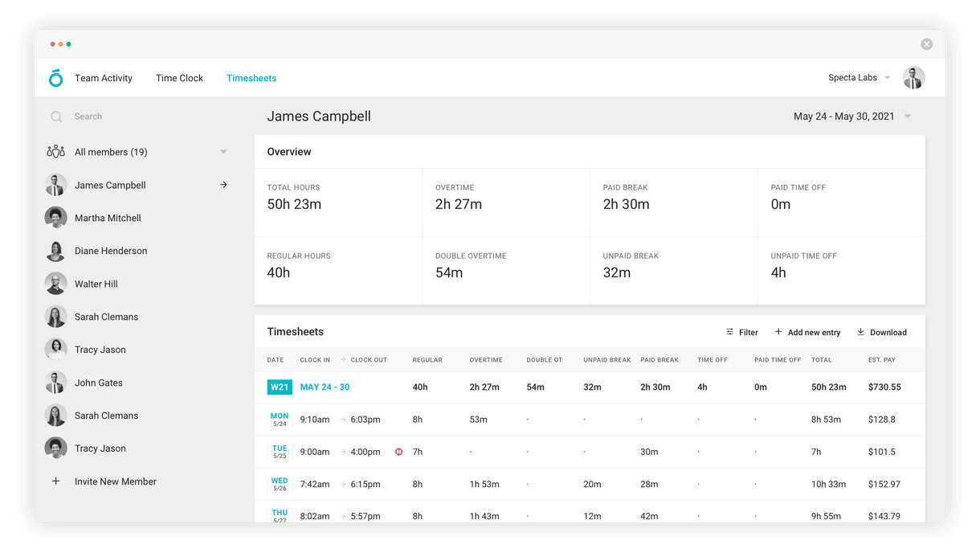Click the plus icon to add new entry
Screen dimensions: 980x557
click(778, 332)
